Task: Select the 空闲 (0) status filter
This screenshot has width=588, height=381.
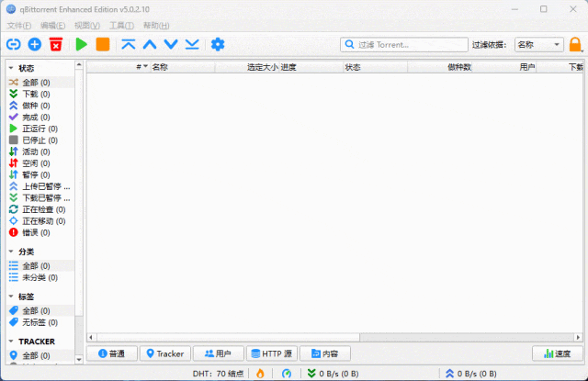Action: point(40,163)
